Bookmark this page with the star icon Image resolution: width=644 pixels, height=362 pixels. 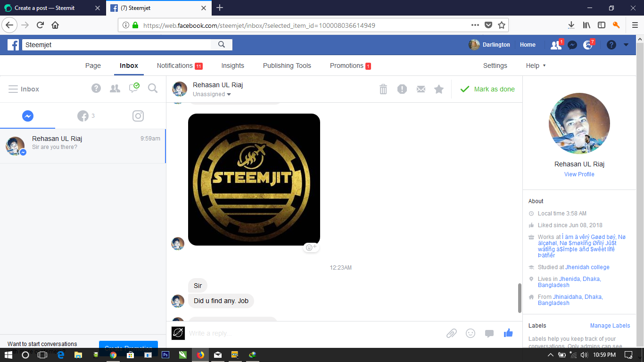pyautogui.click(x=502, y=25)
